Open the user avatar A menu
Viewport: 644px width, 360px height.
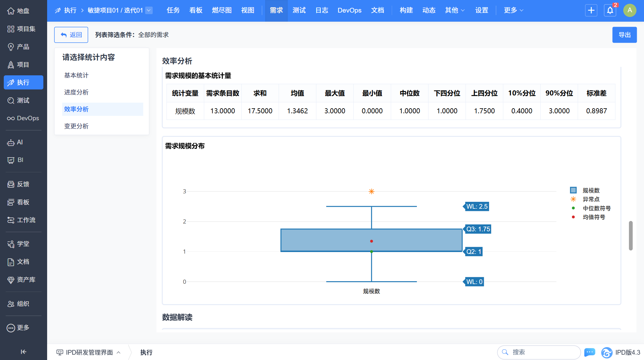[x=630, y=10]
